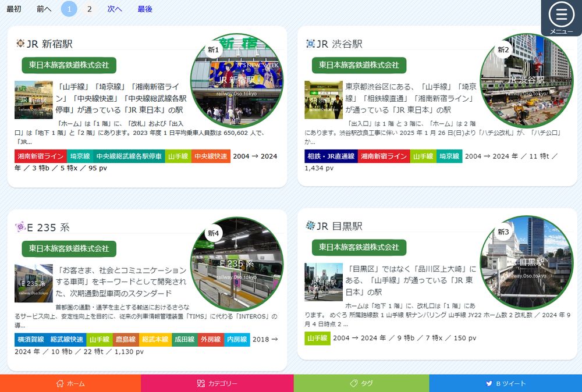This screenshot has height=392, width=582.
Task: Click the icon beside E 235 系 title
Action: coord(20,227)
